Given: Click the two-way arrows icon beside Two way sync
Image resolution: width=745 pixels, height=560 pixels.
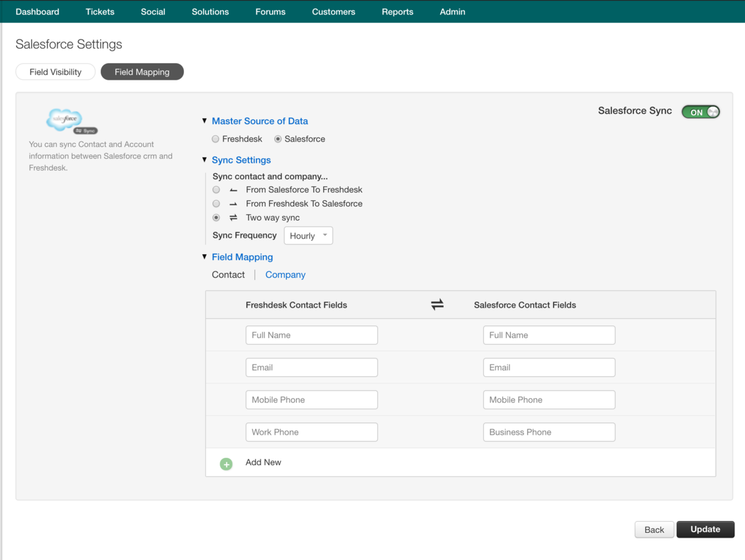Looking at the screenshot, I should 232,217.
